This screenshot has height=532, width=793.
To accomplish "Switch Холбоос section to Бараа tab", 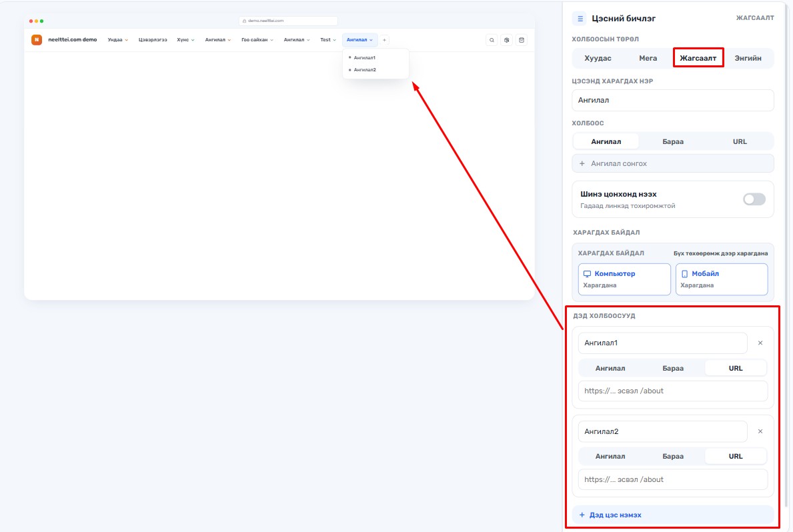I will [673, 141].
